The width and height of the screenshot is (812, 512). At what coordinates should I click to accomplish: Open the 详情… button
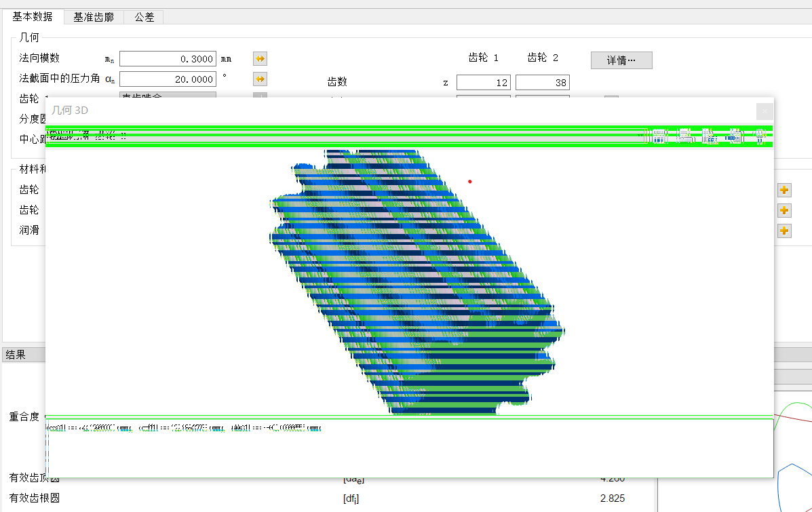point(621,60)
